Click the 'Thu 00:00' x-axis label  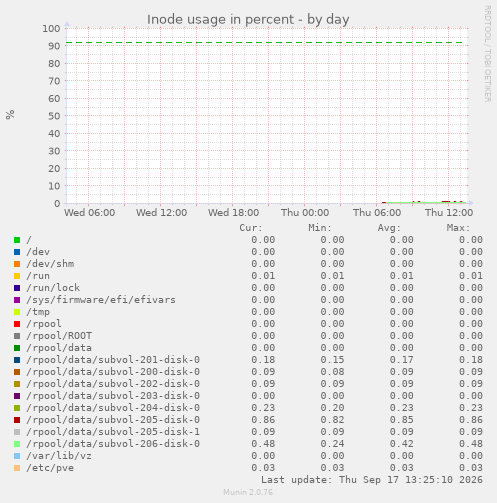[x=305, y=213]
